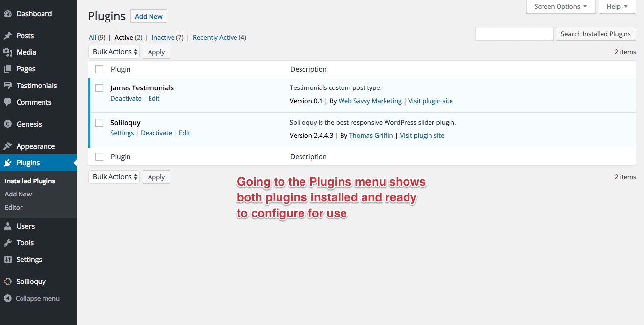Open the plugin Editor submenu item
This screenshot has width=644, height=325.
(x=14, y=207)
